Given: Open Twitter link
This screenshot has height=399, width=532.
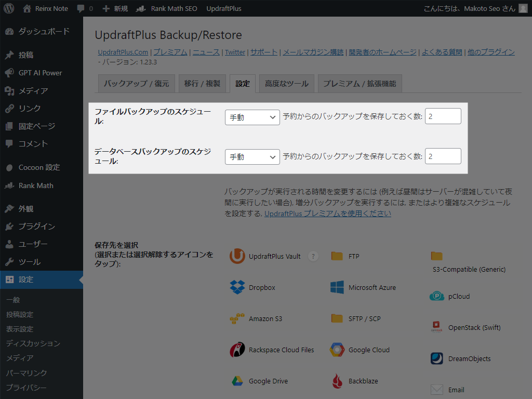Looking at the screenshot, I should pyautogui.click(x=235, y=52).
